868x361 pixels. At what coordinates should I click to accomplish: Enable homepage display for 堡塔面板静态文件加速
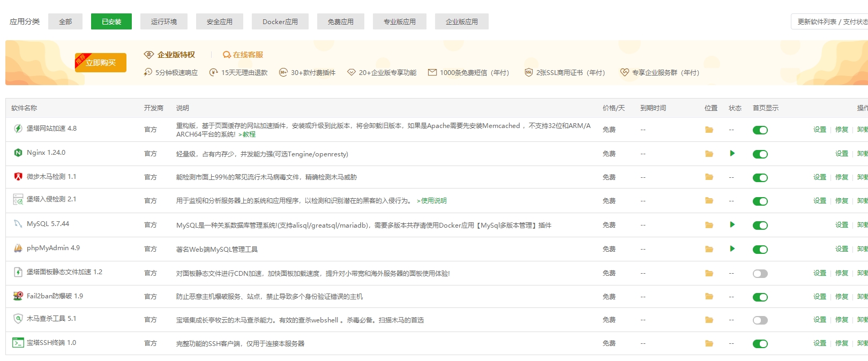click(760, 274)
